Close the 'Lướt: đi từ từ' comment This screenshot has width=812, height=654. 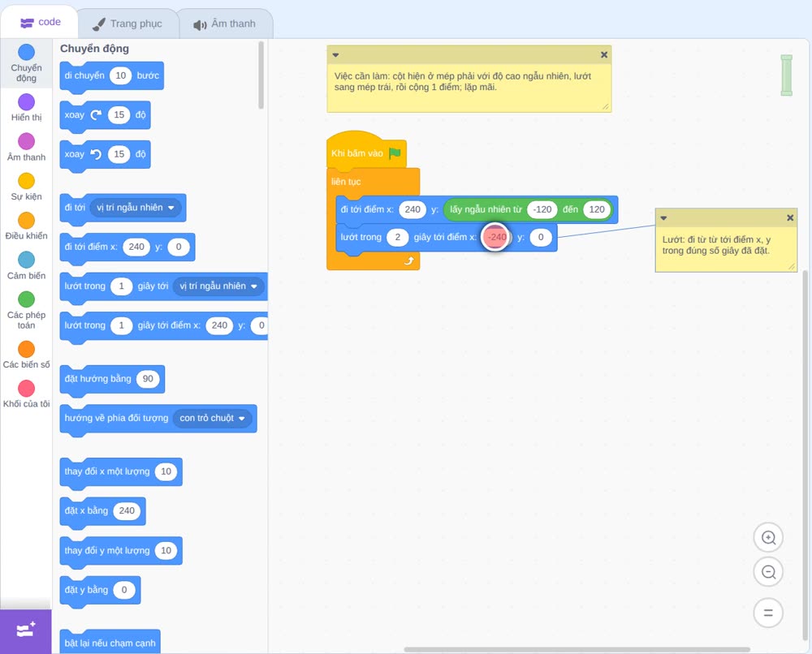click(790, 217)
